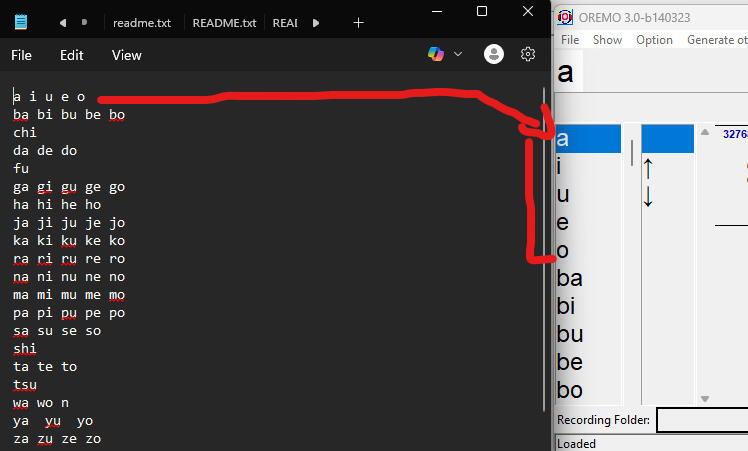Expand the Copilot dropdown chevron
748x451 pixels.
[458, 54]
